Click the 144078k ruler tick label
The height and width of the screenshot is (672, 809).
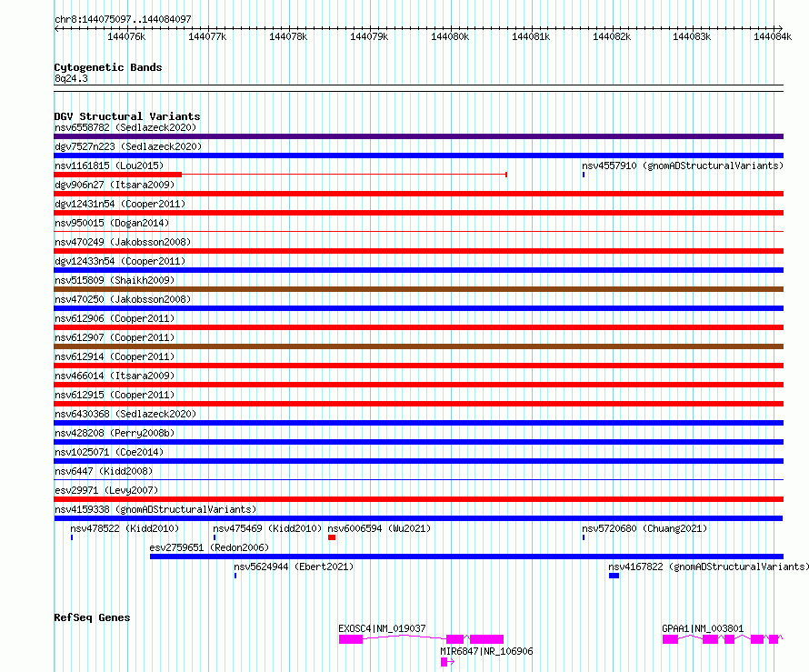pyautogui.click(x=288, y=36)
